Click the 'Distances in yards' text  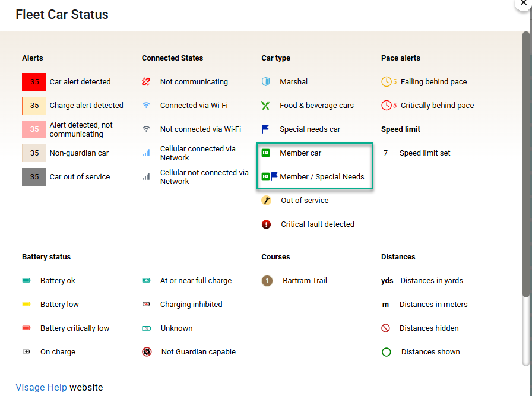(432, 281)
